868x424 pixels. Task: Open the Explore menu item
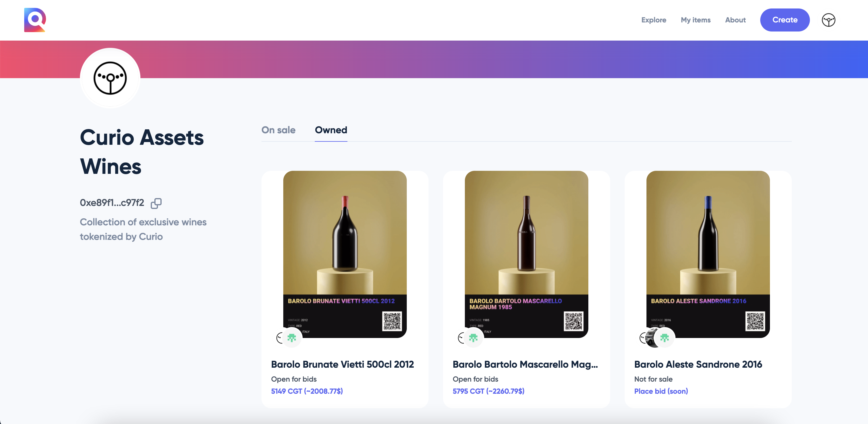coord(654,20)
